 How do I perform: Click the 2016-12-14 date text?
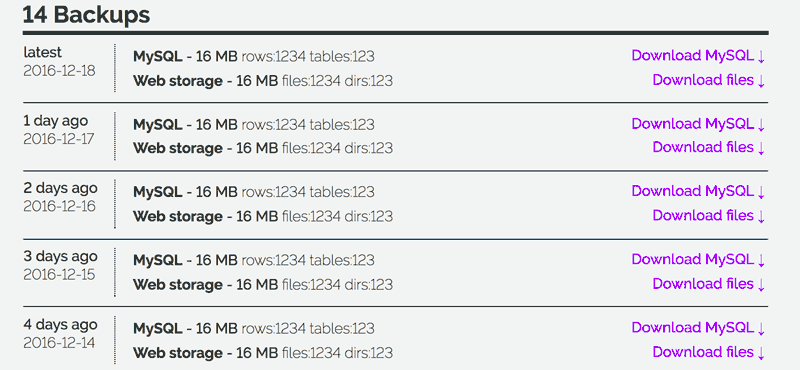(59, 342)
